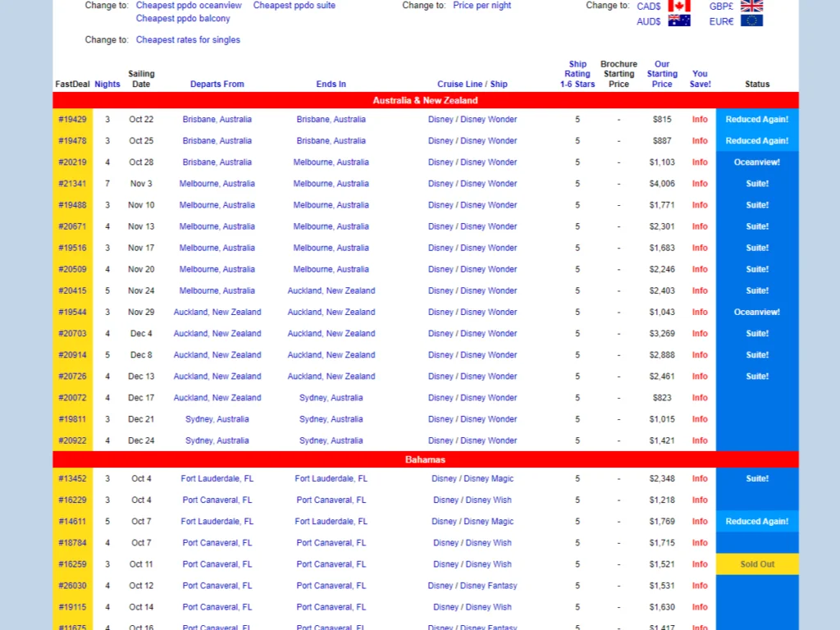Switch to Price per night view
This screenshot has height=630, width=840.
pos(482,6)
